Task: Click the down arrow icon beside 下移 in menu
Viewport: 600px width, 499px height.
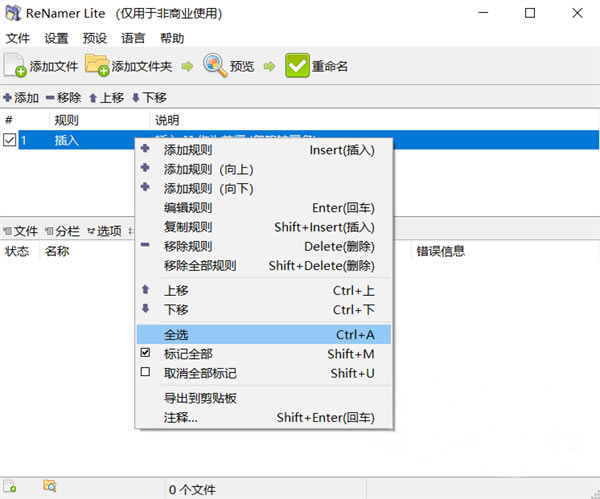Action: pos(145,308)
